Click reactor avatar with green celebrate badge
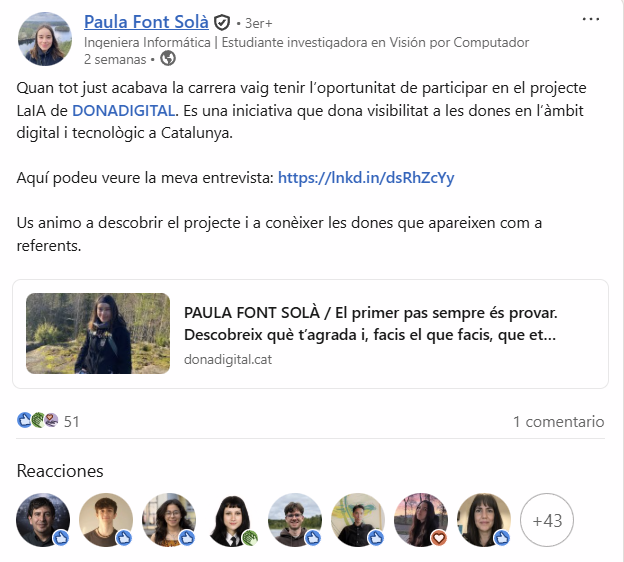The image size is (624, 562). [x=232, y=520]
